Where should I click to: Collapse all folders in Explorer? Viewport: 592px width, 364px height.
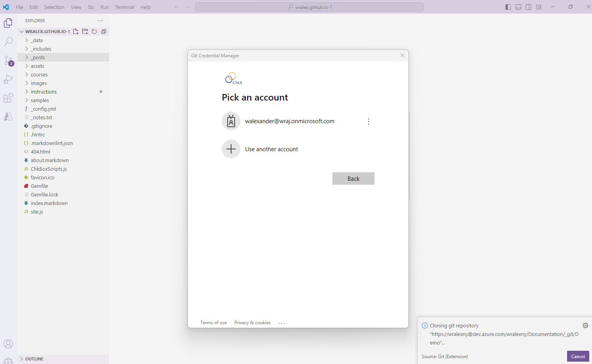click(104, 32)
